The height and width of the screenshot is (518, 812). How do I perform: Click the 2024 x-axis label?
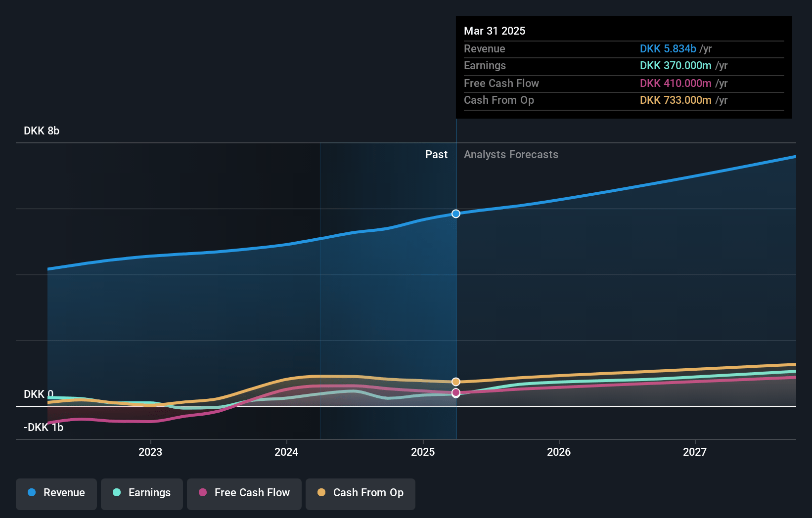pyautogui.click(x=286, y=452)
